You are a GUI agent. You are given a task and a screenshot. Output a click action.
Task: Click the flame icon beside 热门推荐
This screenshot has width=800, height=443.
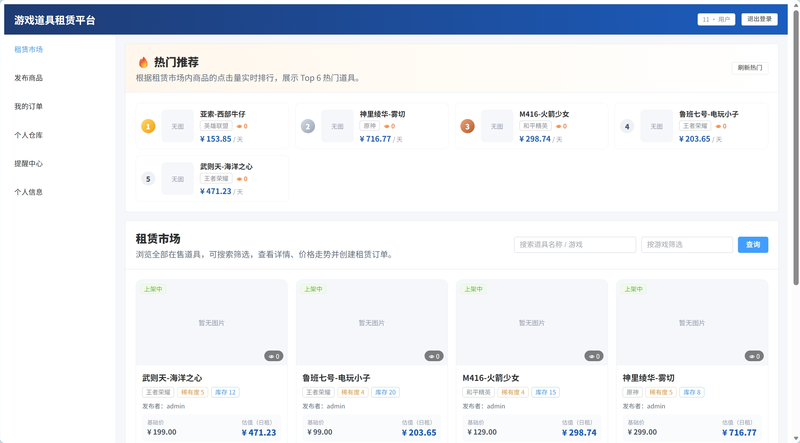pos(143,62)
